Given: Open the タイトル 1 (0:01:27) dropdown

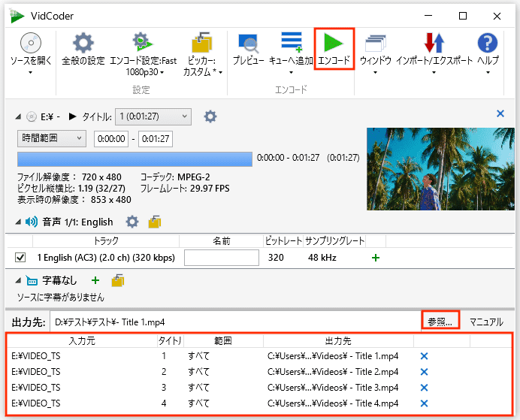Looking at the screenshot, I should tap(153, 116).
